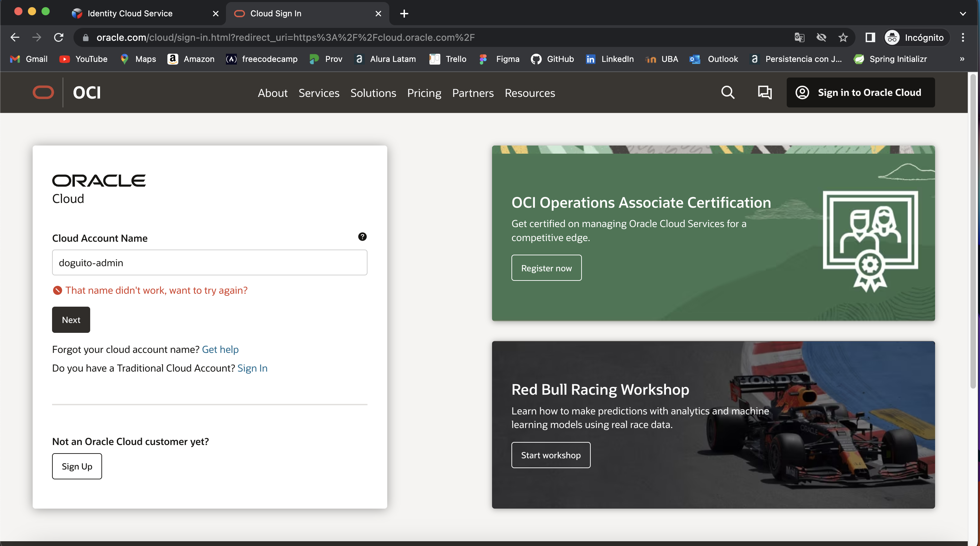Open the GitHub bookmark
Viewport: 980px width, 546px height.
(x=552, y=59)
